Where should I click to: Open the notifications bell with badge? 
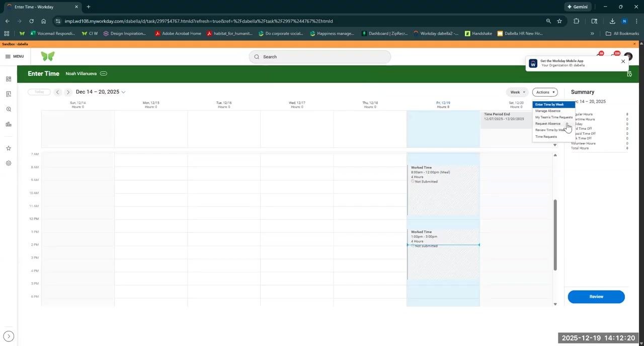599,55
